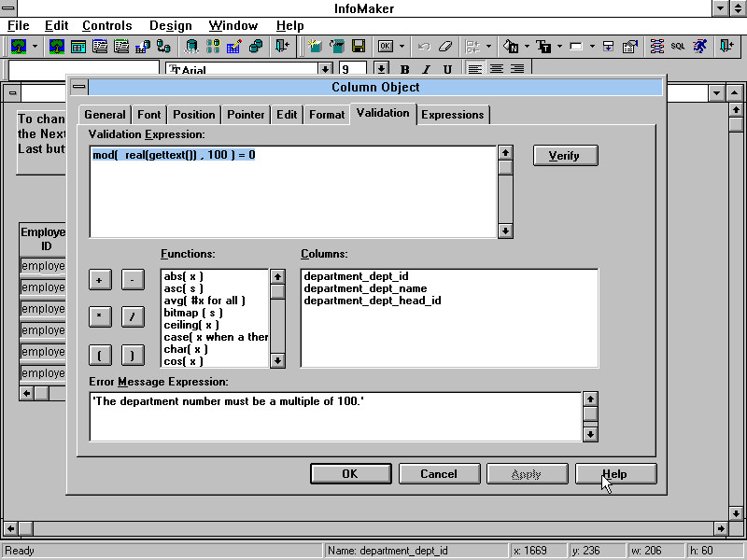Switch to the Pointer tab
This screenshot has width=747, height=560.
point(246,115)
